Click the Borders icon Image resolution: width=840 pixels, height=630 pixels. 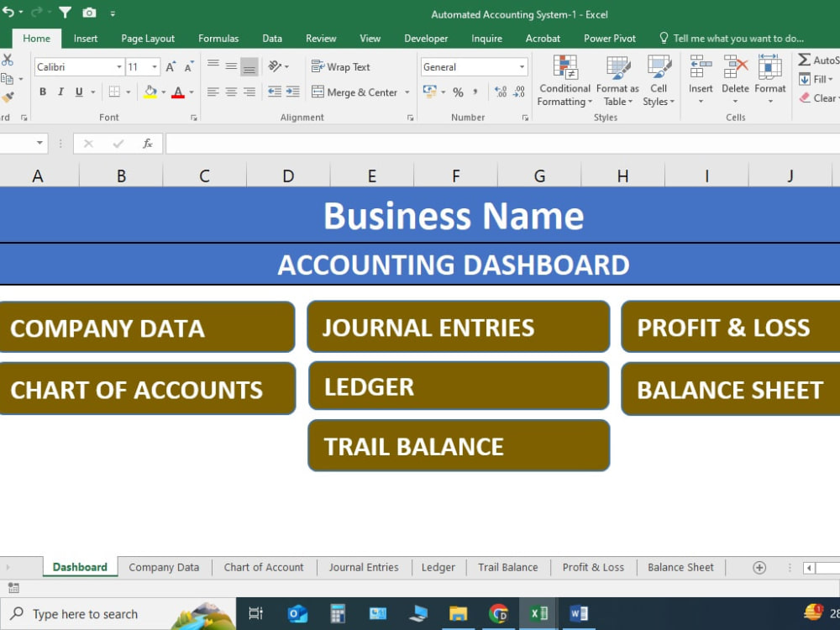point(114,92)
